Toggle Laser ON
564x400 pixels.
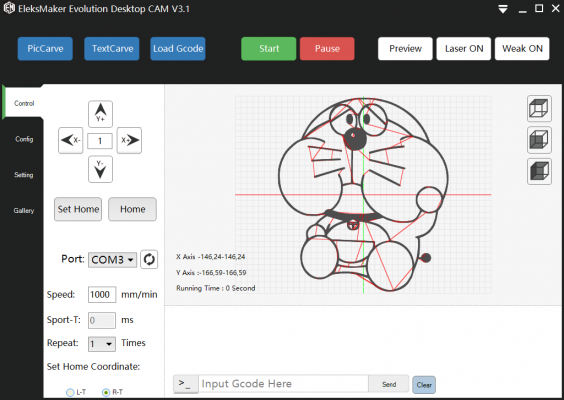coord(464,49)
